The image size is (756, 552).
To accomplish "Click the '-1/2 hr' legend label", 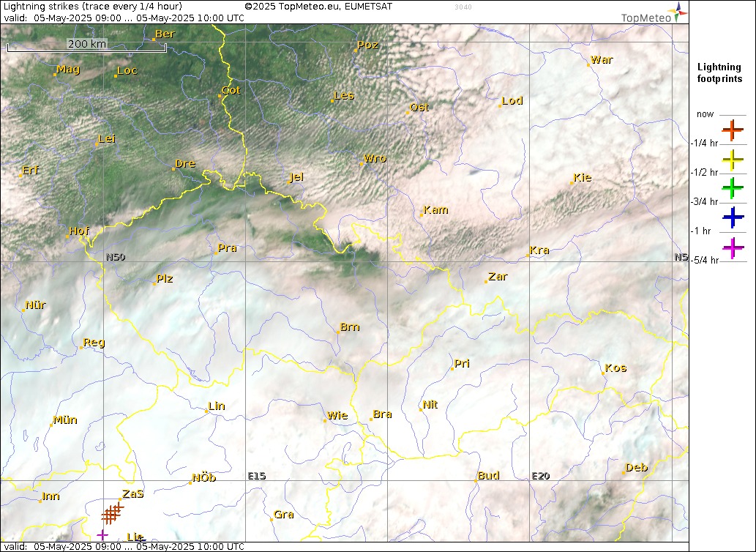I will tap(705, 173).
